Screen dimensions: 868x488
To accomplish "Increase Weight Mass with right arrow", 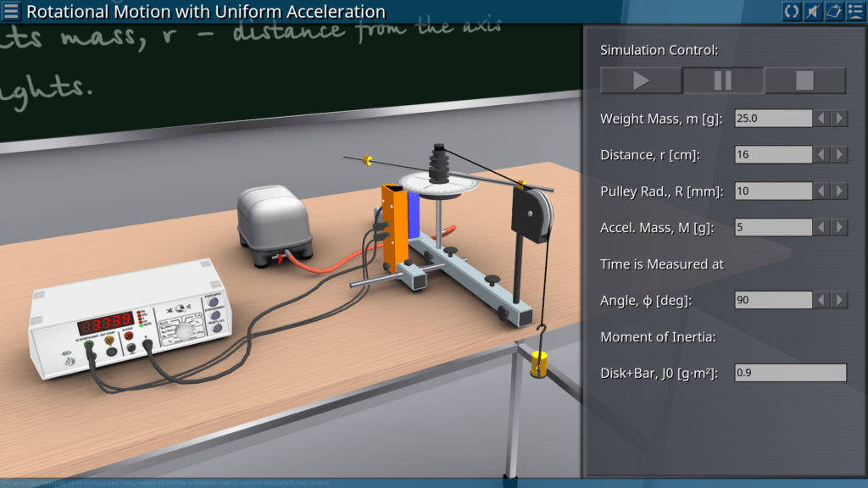I will tap(839, 119).
